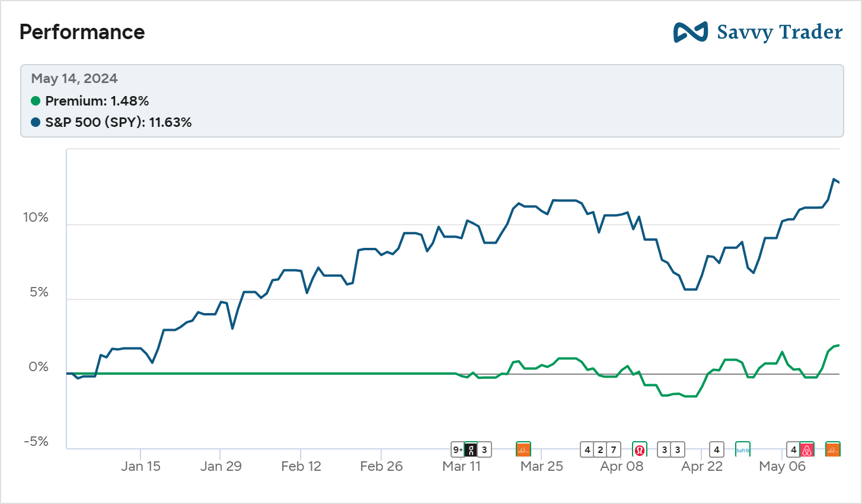Click the May 06 date label

coord(783,466)
